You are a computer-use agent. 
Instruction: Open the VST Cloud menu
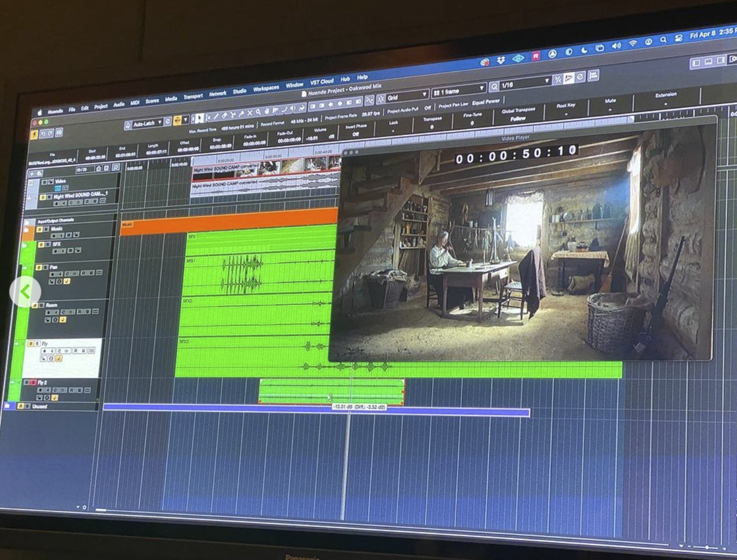click(x=322, y=82)
